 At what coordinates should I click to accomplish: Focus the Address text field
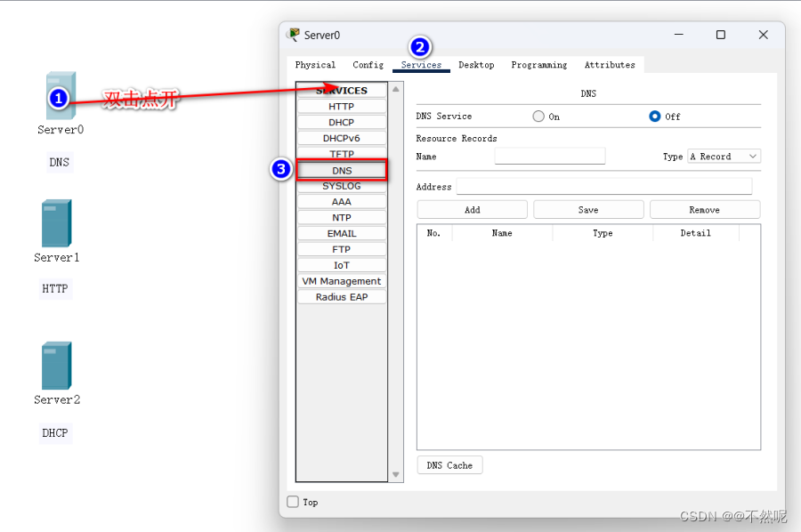(x=603, y=187)
